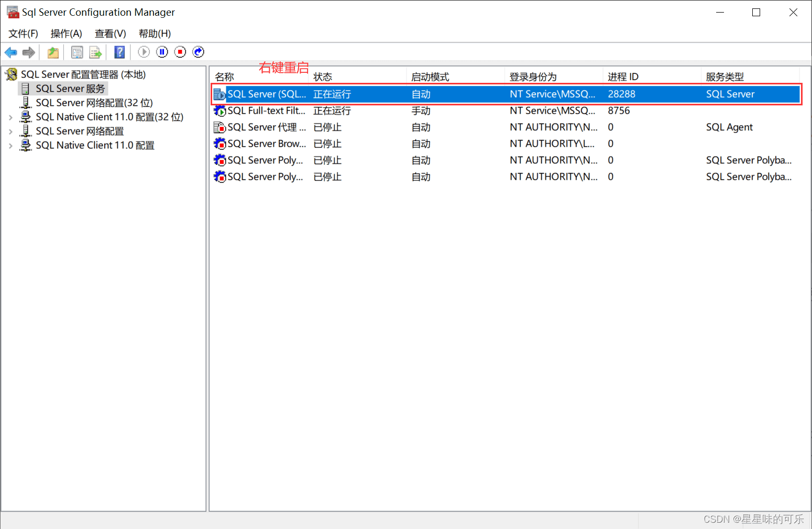The width and height of the screenshot is (812, 529).
Task: Click the NT AUTHORITY\L... login cell
Action: coord(552,144)
